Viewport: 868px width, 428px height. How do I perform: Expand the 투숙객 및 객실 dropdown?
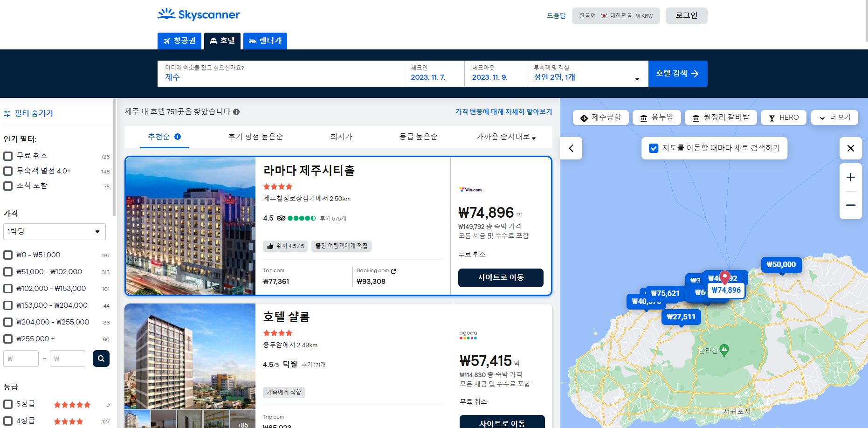(587, 73)
